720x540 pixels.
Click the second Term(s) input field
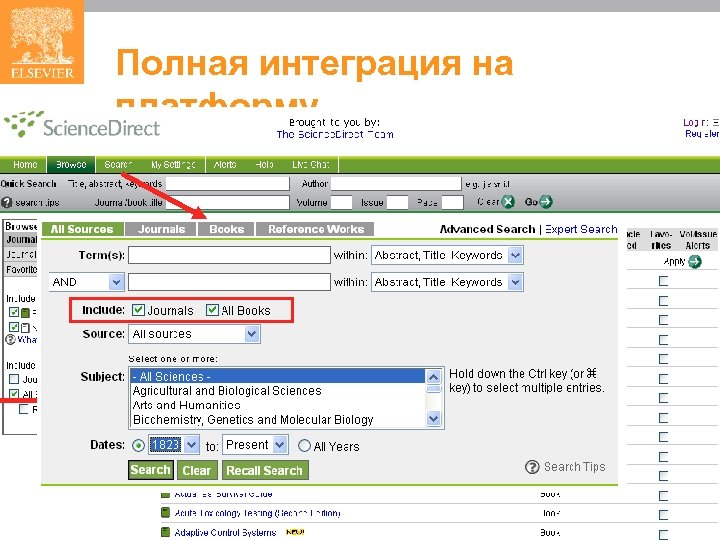point(229,282)
